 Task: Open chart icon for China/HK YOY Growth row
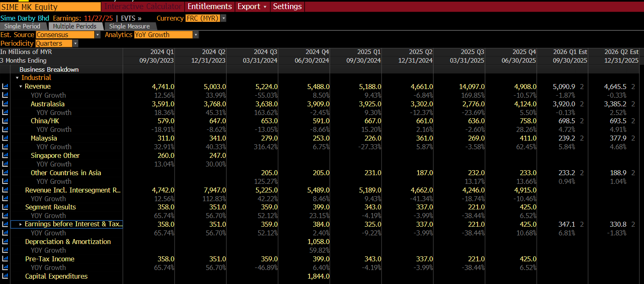(5, 129)
